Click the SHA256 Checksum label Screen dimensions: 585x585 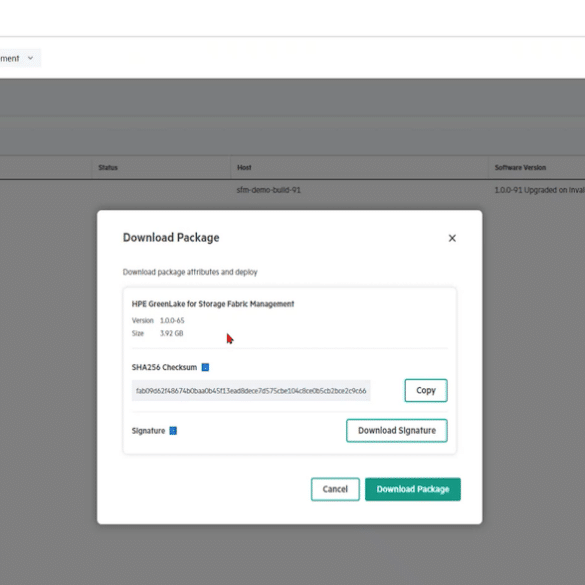pyautogui.click(x=164, y=367)
